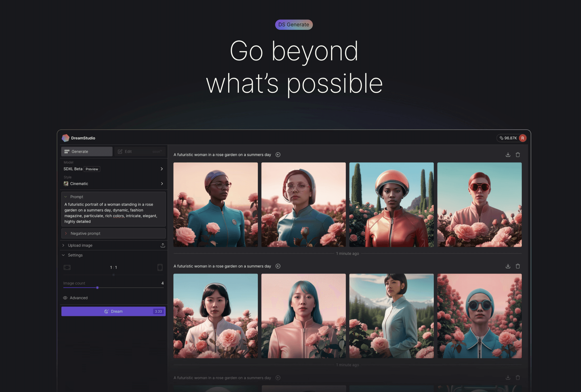Open the red-helmeted woman image thumbnail
This screenshot has height=392, width=581.
(x=391, y=204)
